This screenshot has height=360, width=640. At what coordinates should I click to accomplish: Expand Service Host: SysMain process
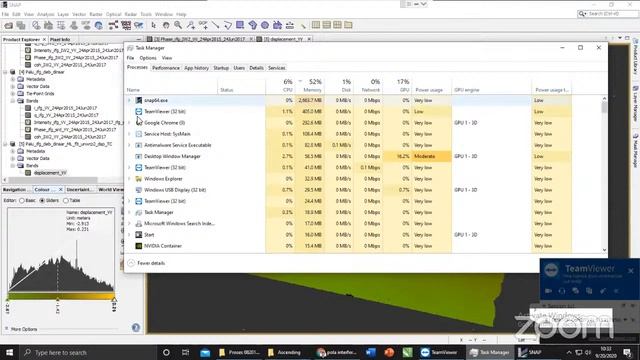pos(129,134)
